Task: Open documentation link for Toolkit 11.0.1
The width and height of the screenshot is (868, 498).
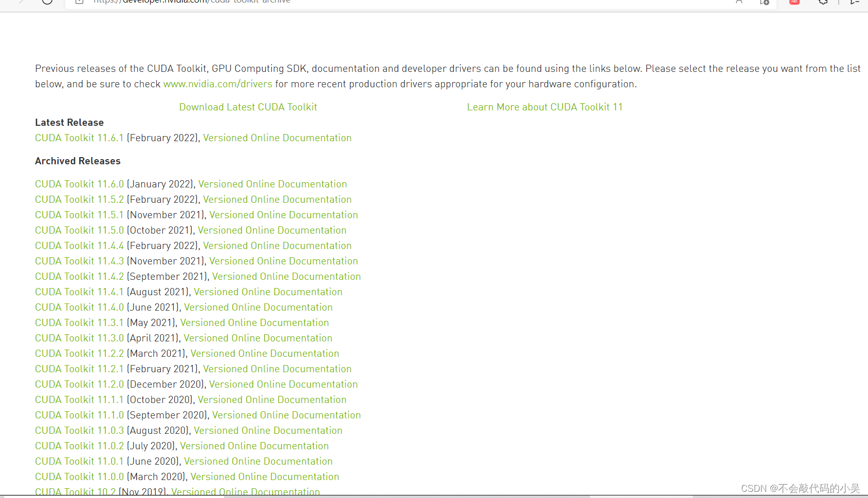Action: [x=258, y=462]
